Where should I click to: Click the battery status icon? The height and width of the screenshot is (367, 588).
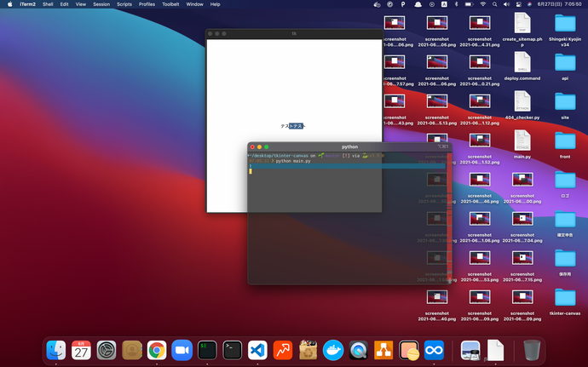[470, 4]
